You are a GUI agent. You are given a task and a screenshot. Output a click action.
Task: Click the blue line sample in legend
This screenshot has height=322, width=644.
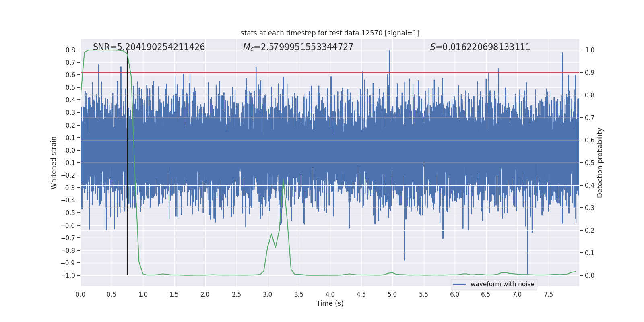(x=460, y=284)
